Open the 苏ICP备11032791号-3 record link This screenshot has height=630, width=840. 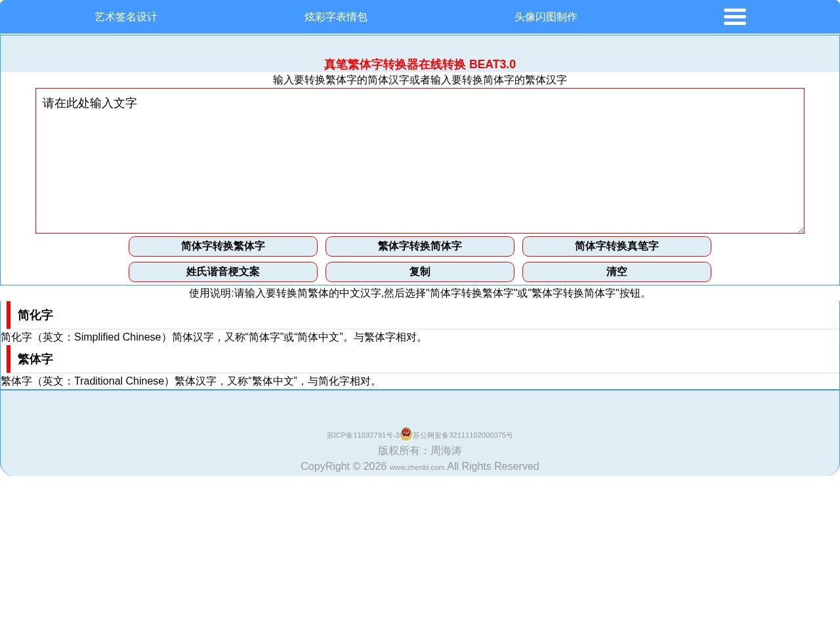click(x=362, y=435)
